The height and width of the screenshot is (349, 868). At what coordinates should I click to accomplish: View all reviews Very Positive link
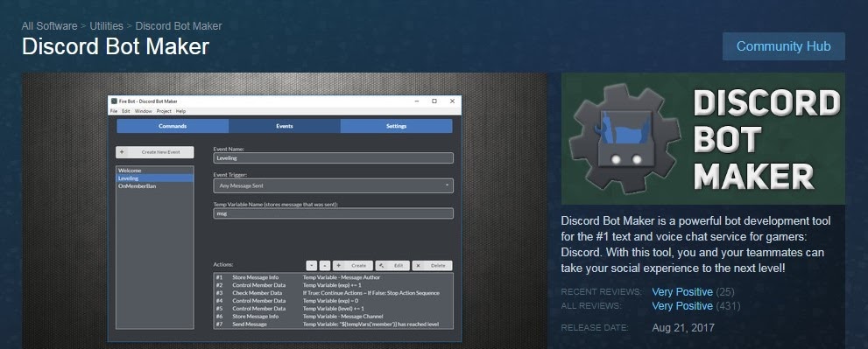tap(682, 306)
